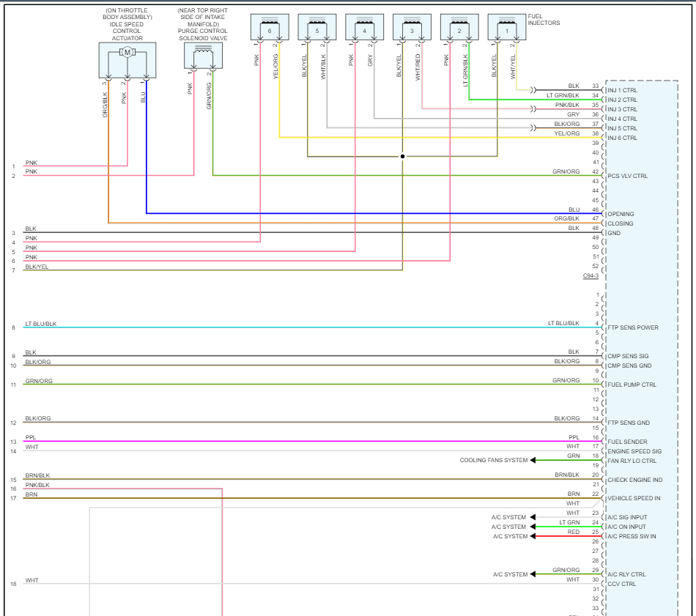Click the fuel injector 6 symbol
Viewport: 696px width, 616px height.
tap(270, 27)
